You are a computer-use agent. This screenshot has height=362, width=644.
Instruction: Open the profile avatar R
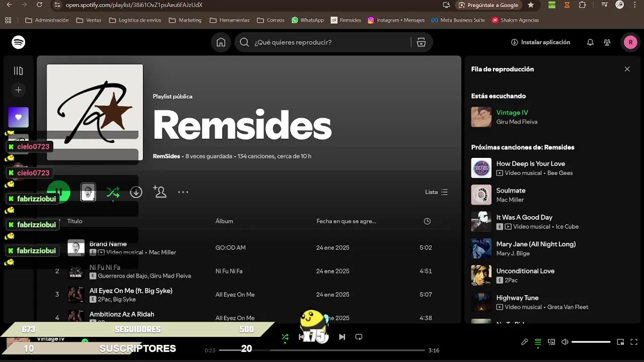(630, 42)
